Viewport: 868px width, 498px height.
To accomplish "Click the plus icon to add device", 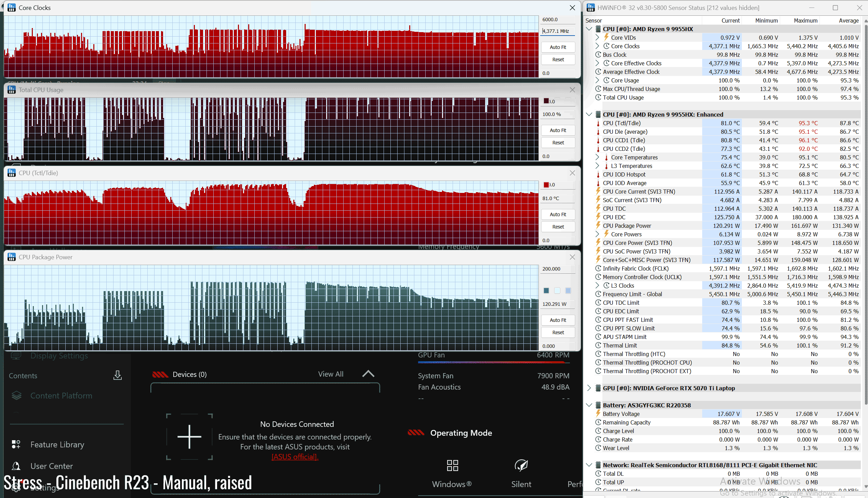I will point(189,437).
